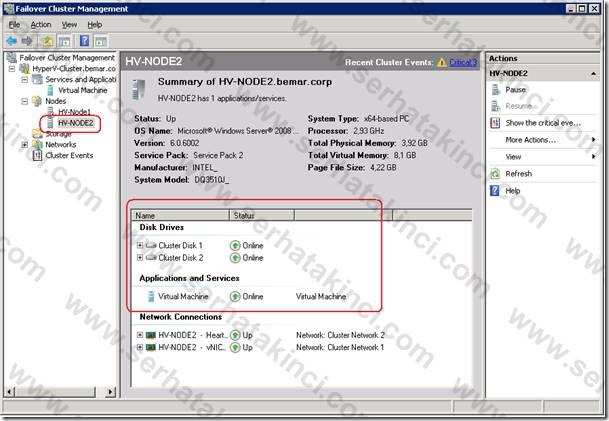Select Cluster Events in the tree
The image size is (609, 421).
(69, 156)
